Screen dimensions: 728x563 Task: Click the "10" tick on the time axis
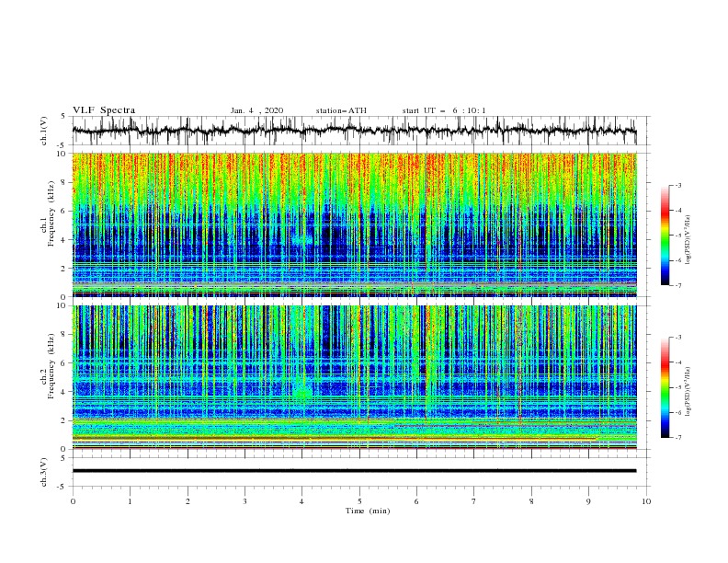point(646,501)
